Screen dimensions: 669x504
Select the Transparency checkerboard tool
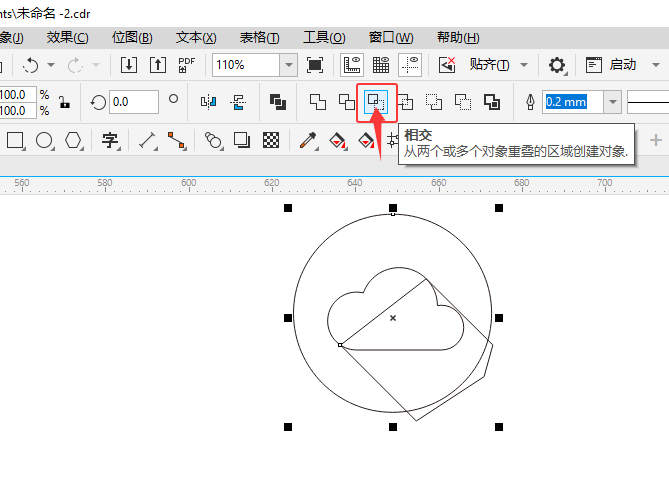(x=271, y=140)
